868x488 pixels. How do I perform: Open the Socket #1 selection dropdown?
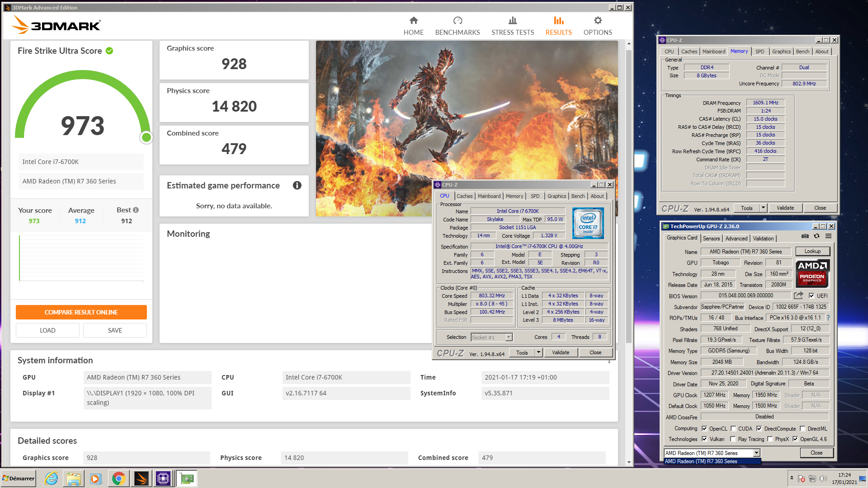coord(509,337)
